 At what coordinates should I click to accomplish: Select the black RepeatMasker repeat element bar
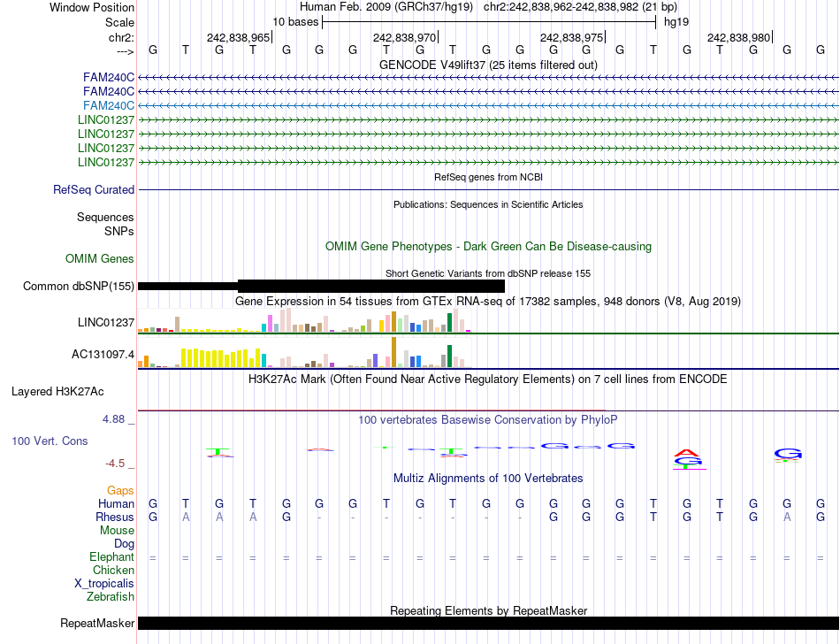click(489, 623)
